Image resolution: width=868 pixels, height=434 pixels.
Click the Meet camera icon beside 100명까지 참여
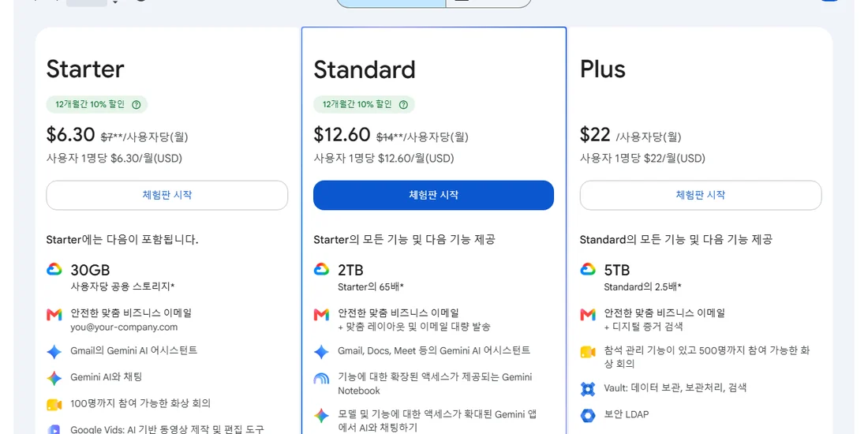[54, 405]
